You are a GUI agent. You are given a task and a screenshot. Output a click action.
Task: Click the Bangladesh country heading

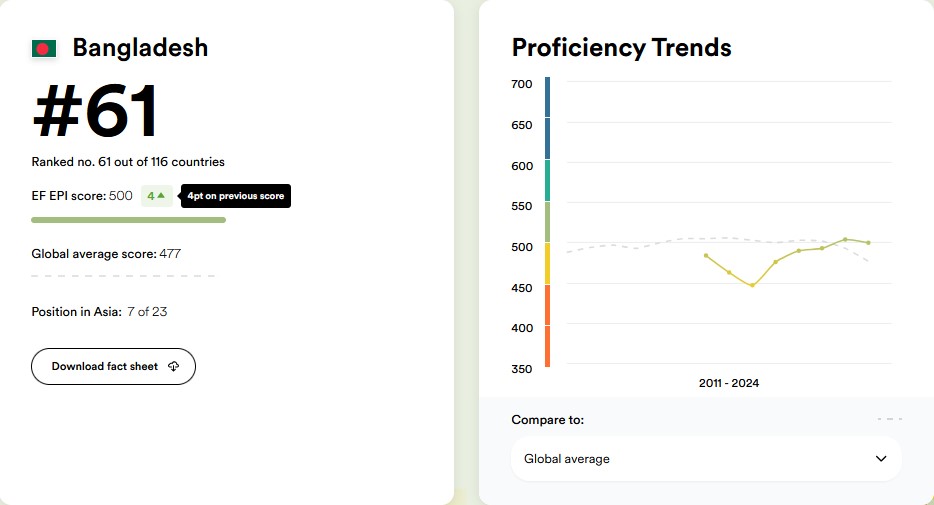(x=140, y=48)
